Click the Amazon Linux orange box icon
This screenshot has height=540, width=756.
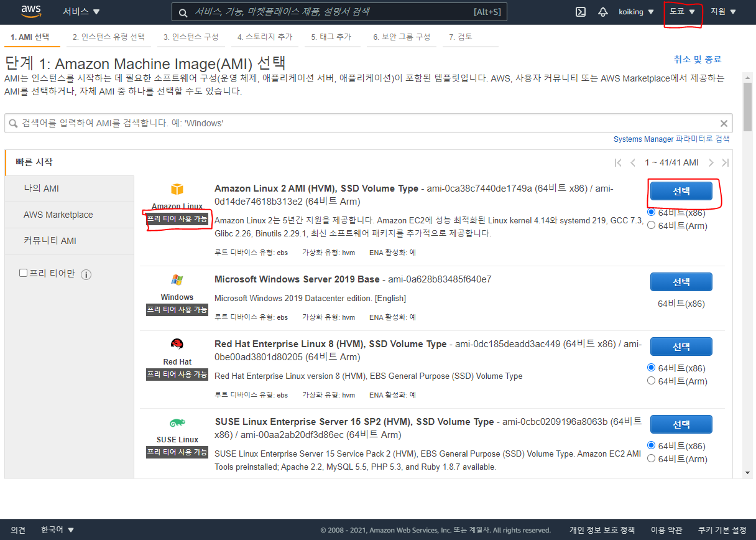177,189
